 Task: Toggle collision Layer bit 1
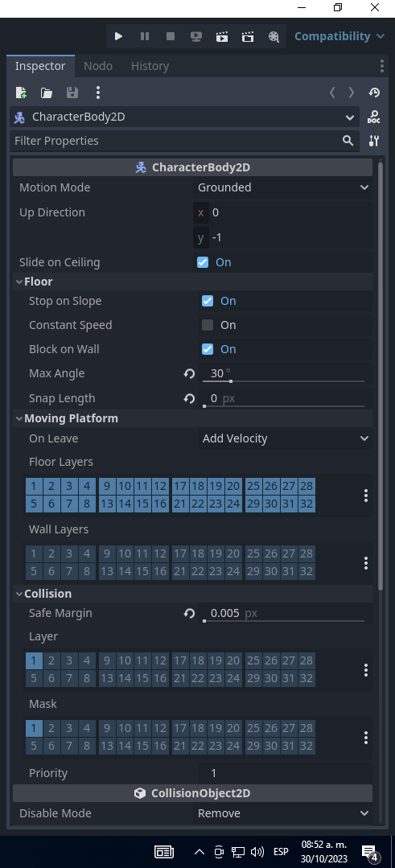pyautogui.click(x=34, y=660)
